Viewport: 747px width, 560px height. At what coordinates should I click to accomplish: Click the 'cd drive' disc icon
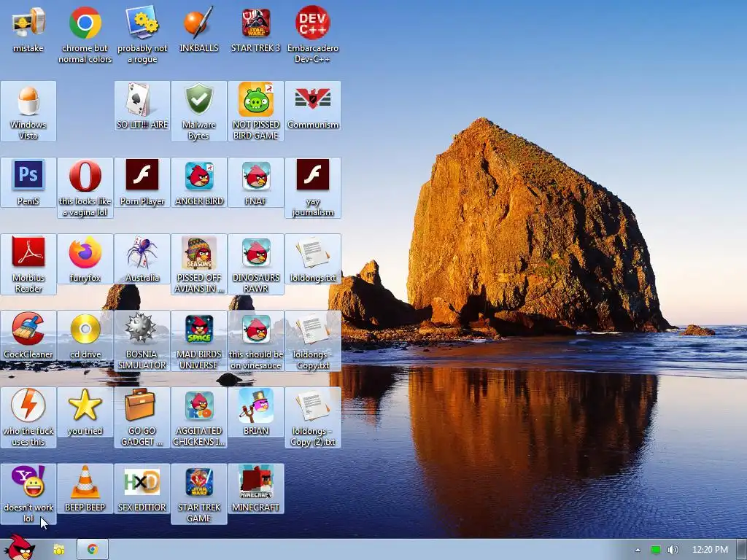pos(85,329)
